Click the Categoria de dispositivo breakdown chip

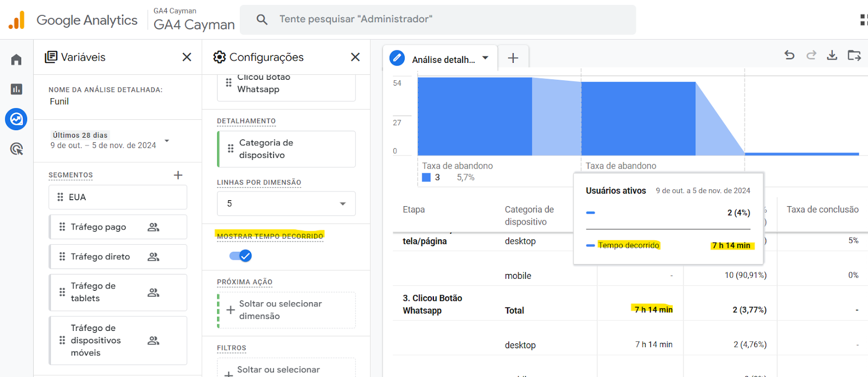click(x=286, y=149)
